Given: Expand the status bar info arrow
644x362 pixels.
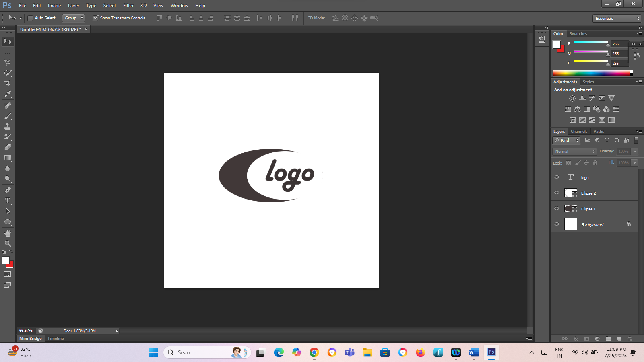Looking at the screenshot, I should point(117,331).
